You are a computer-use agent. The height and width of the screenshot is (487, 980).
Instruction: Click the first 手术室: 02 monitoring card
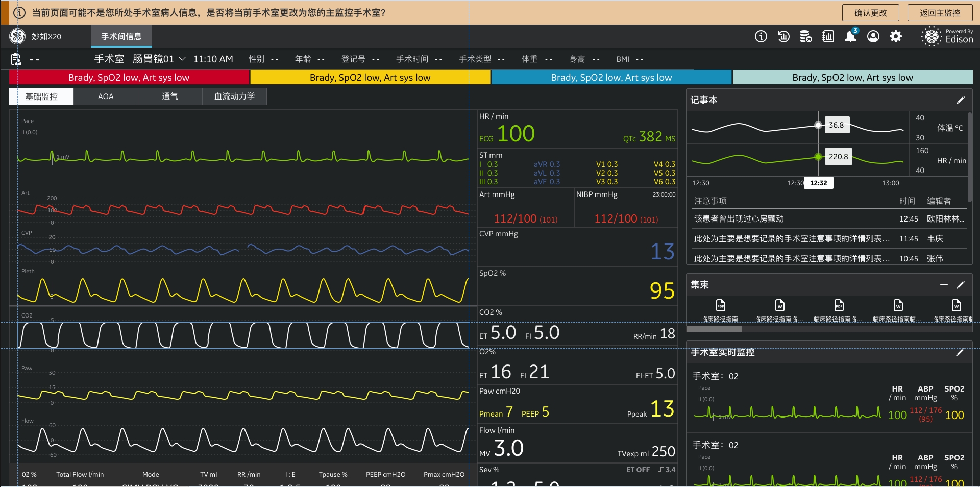pyautogui.click(x=829, y=398)
